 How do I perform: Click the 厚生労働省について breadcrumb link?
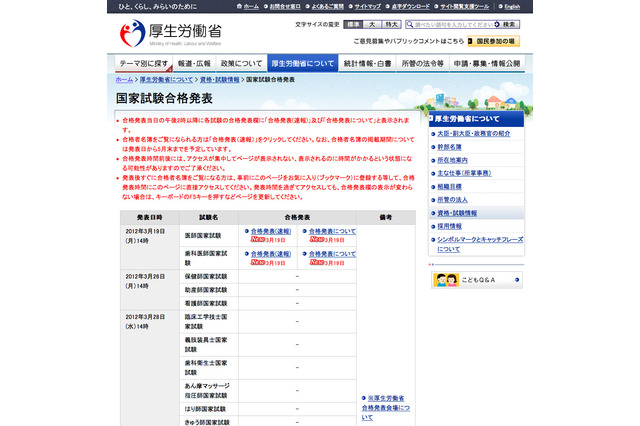point(166,80)
